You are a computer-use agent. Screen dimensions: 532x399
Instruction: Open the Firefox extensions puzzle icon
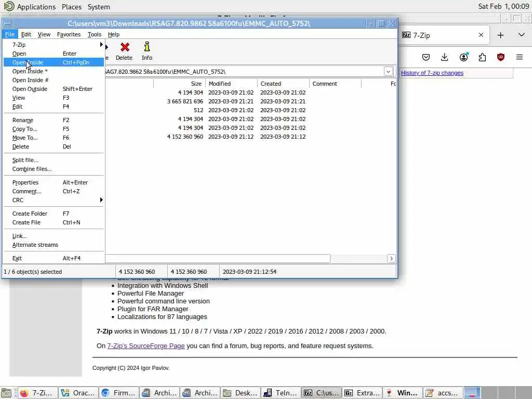(x=482, y=57)
